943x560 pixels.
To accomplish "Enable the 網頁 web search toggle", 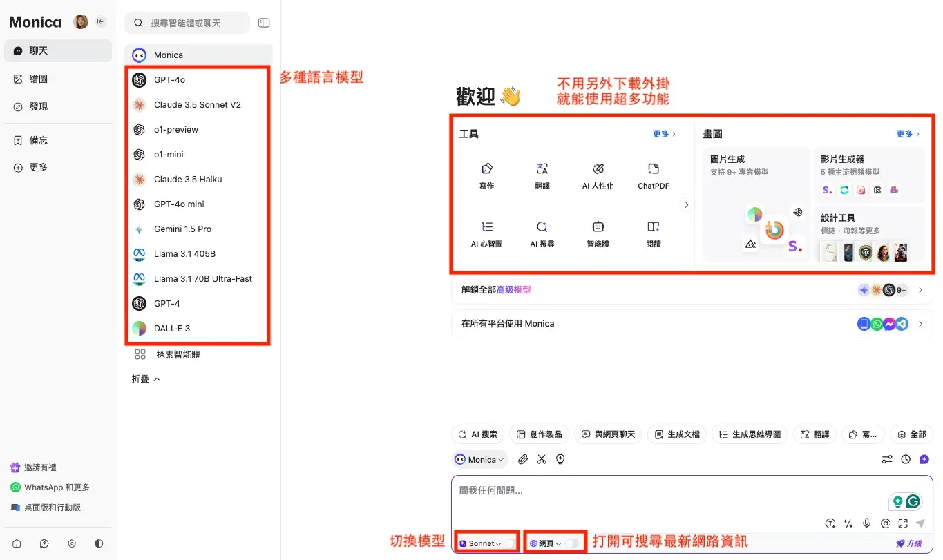I will [572, 543].
